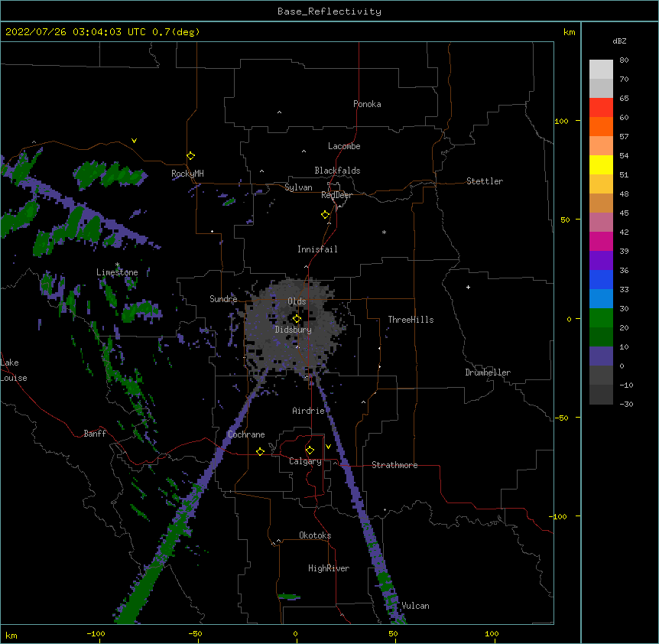Click the Okotoks label
This screenshot has width=659, height=644.
coord(315,535)
